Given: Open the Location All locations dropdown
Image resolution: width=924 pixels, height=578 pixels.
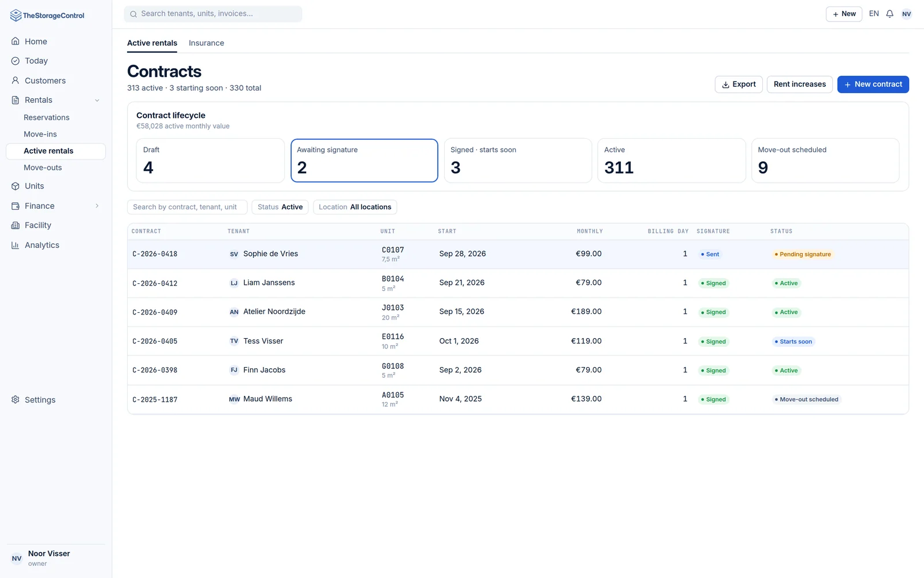Looking at the screenshot, I should point(355,207).
